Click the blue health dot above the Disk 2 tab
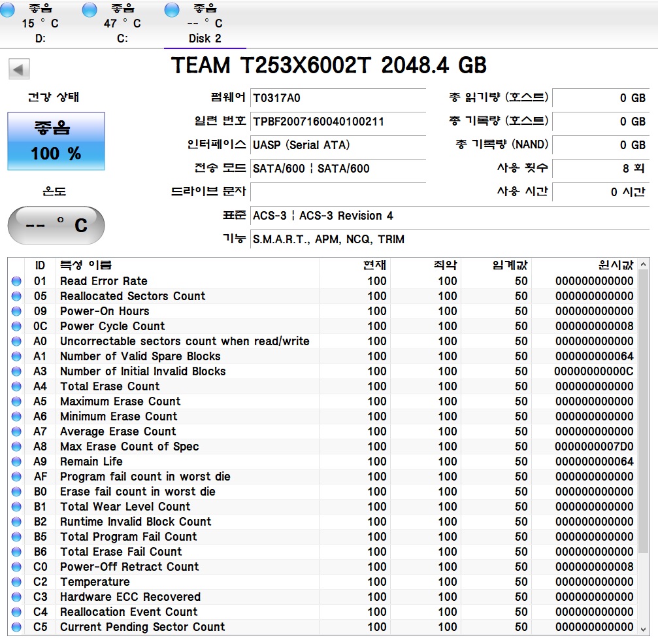Image resolution: width=658 pixels, height=644 pixels. click(172, 10)
